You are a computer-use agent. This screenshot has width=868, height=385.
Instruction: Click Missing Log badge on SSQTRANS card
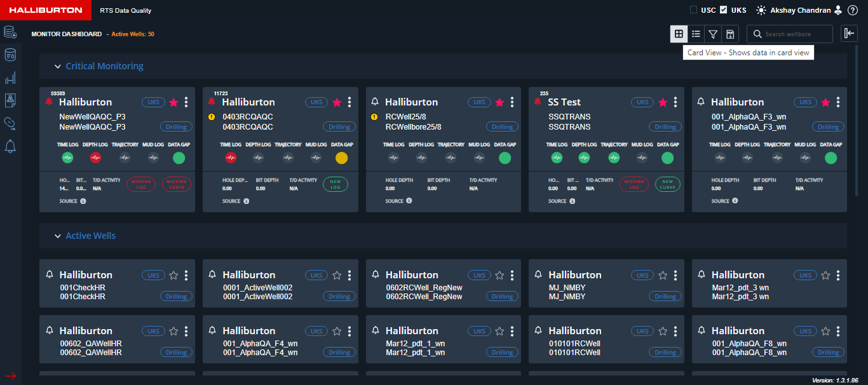(x=634, y=184)
